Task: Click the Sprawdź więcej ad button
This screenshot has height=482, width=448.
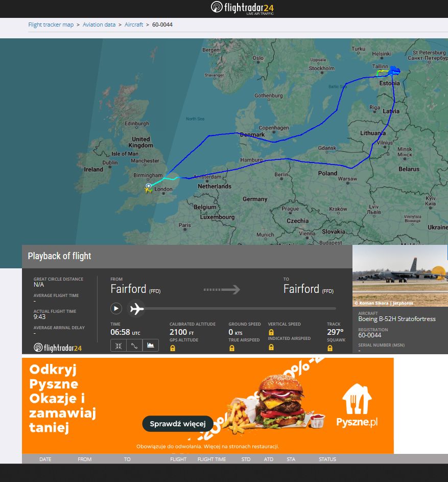Action: [x=178, y=424]
